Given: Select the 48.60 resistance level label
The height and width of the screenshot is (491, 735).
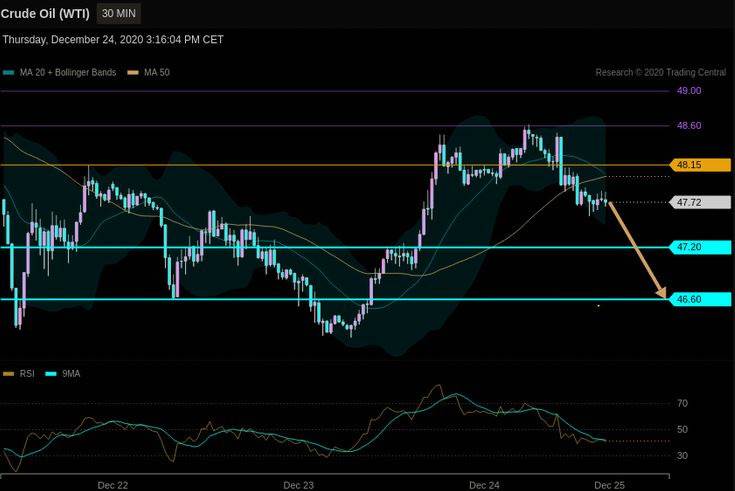Looking at the screenshot, I should tap(689, 126).
